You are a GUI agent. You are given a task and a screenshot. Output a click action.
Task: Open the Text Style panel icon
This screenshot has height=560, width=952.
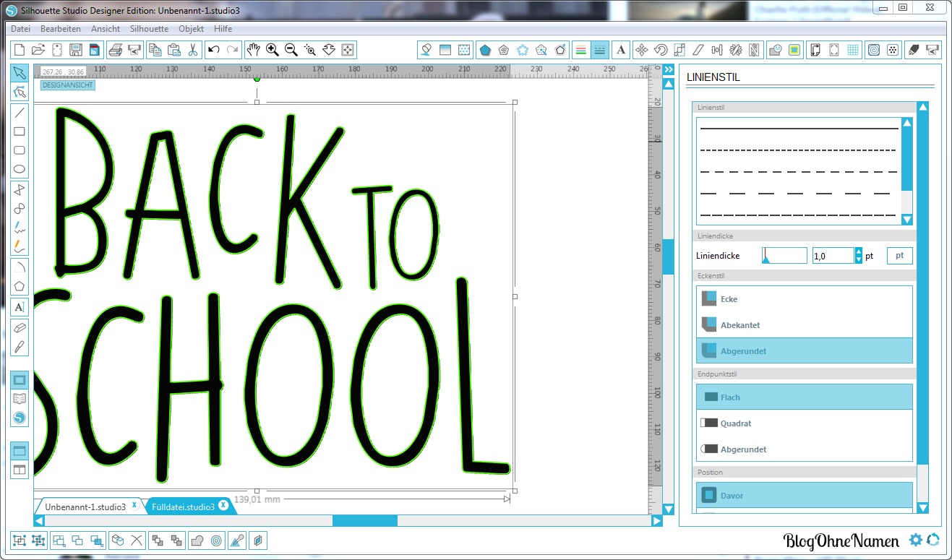[x=620, y=50]
